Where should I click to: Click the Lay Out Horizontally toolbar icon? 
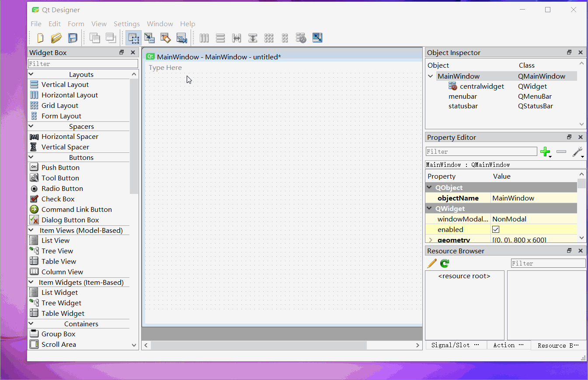coord(204,38)
